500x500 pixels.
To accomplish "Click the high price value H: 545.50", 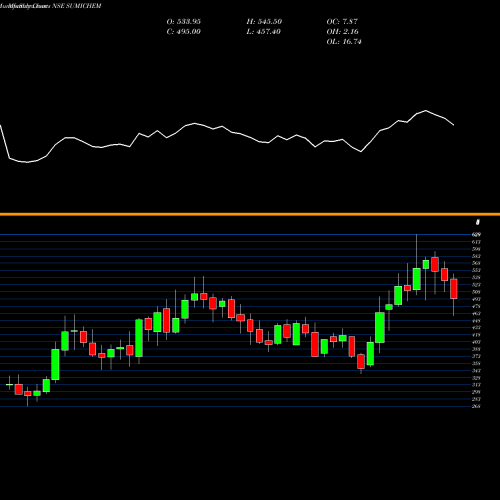I will [264, 22].
